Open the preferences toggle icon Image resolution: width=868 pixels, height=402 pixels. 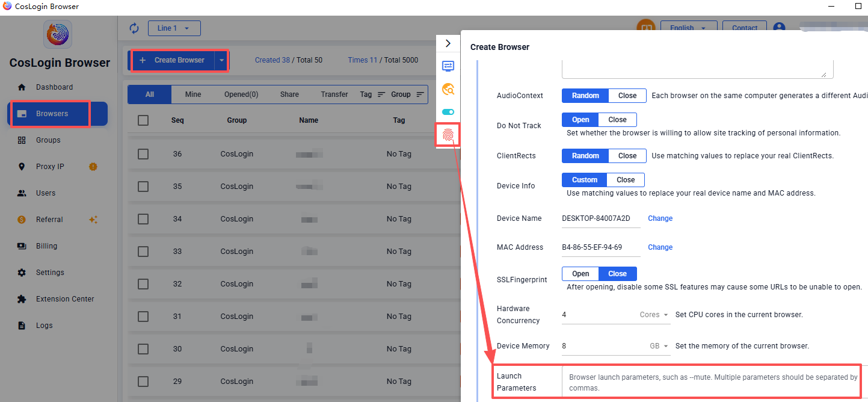coord(448,112)
